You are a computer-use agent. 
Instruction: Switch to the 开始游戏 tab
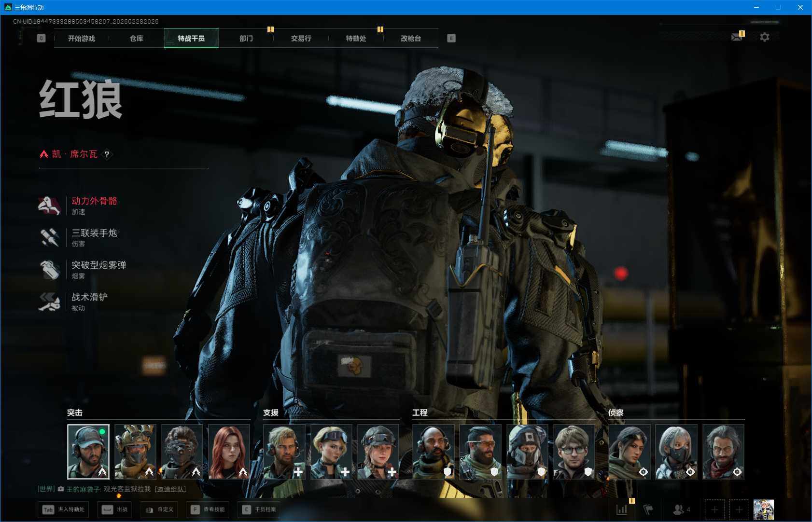click(82, 38)
